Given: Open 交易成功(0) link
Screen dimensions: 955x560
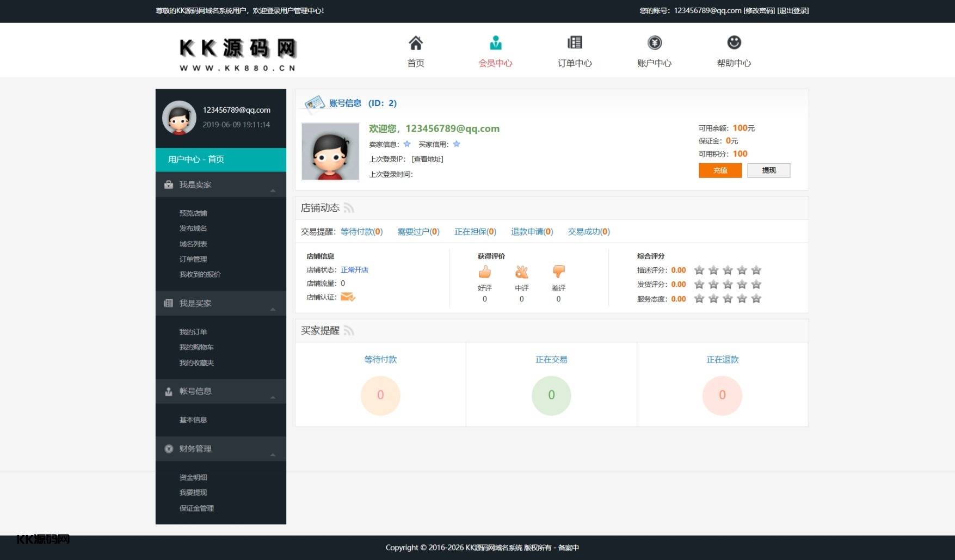Looking at the screenshot, I should pyautogui.click(x=589, y=232).
